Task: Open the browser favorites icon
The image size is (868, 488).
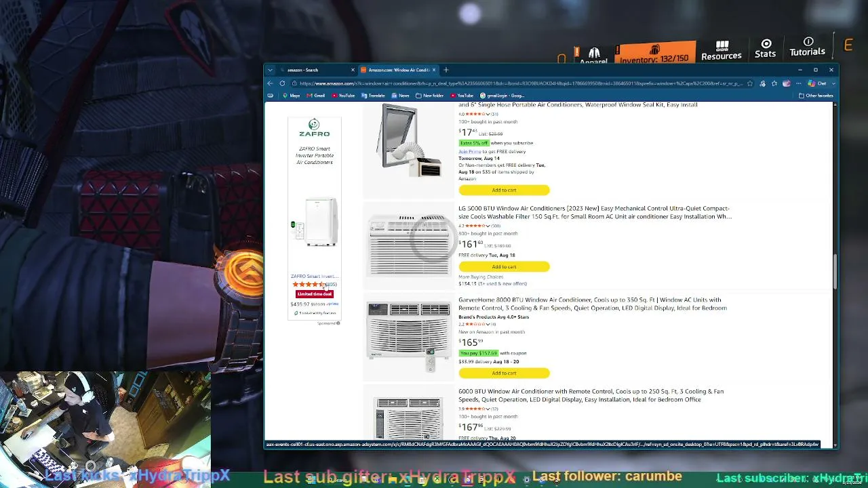Action: (774, 83)
